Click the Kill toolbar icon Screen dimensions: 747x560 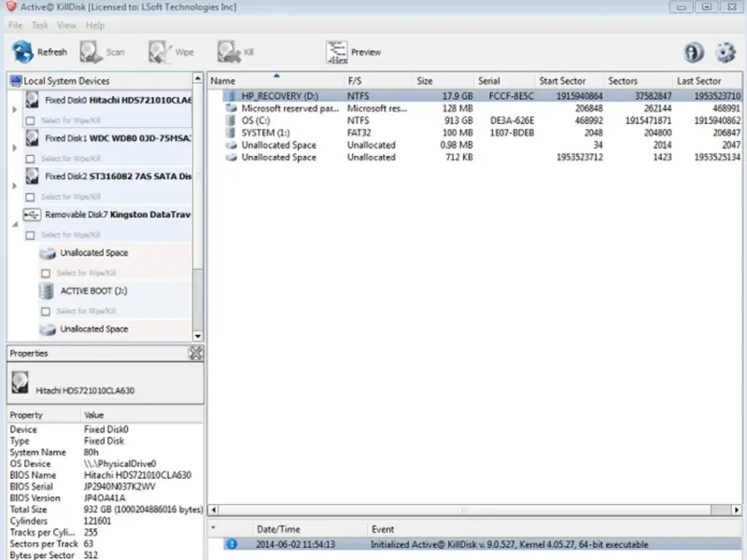(229, 52)
